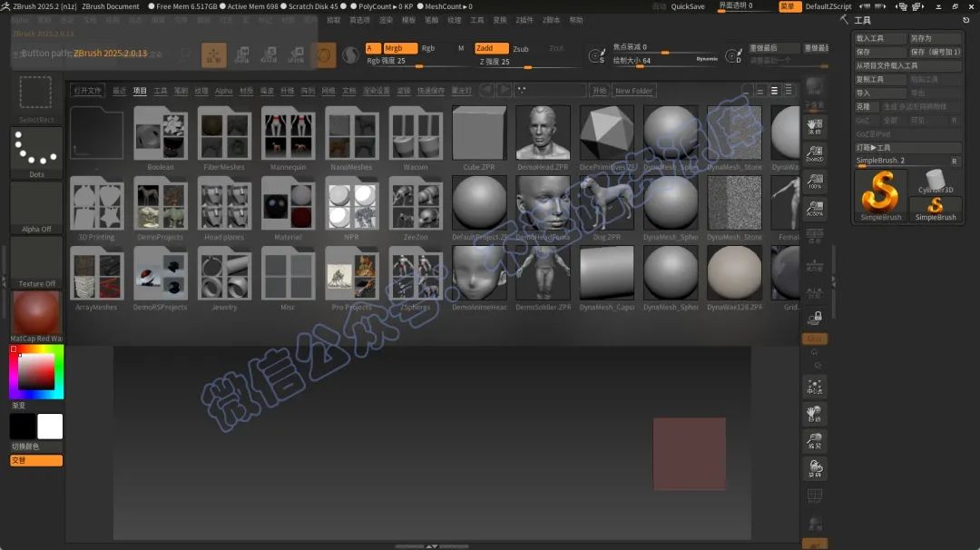Viewport: 980px width, 550px height.
Task: Toggle the A channel button
Action: [x=373, y=48]
